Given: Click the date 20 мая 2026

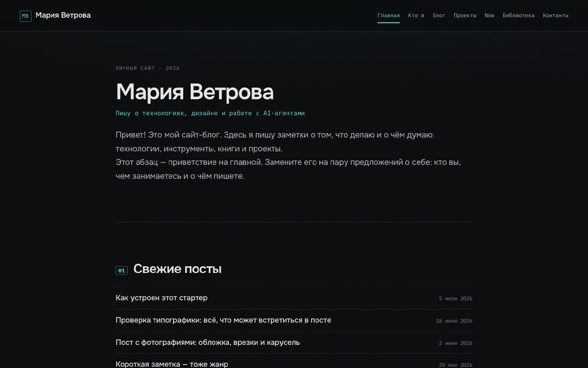Looking at the screenshot, I should (456, 365).
